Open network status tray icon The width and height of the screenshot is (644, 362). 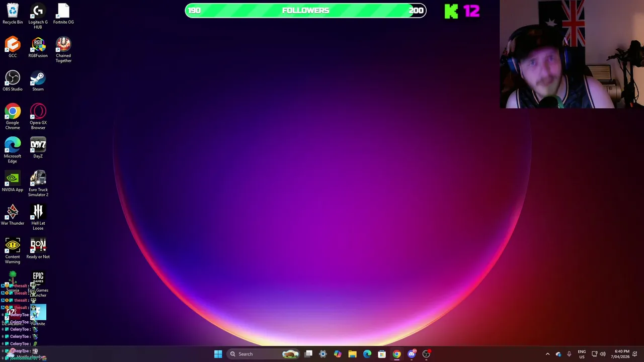pos(594,354)
